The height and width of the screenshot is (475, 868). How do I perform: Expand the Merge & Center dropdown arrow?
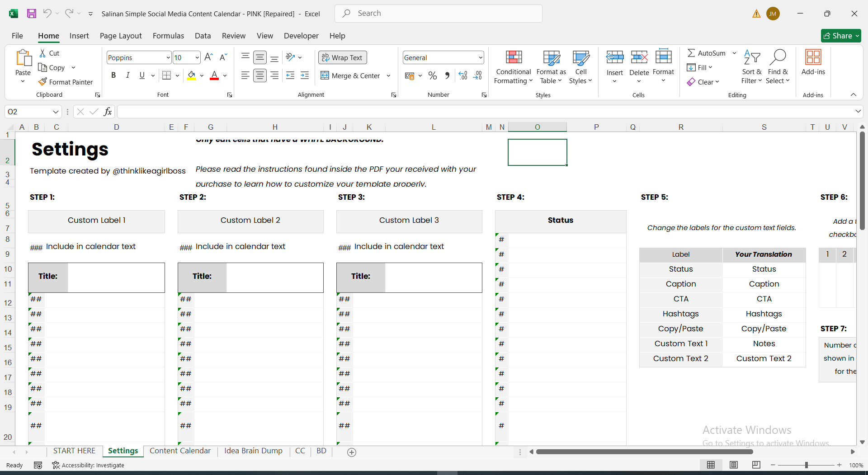pyautogui.click(x=388, y=75)
